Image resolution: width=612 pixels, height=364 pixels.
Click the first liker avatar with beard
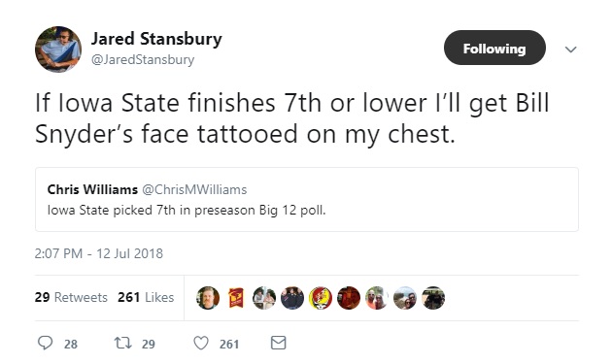coord(208,298)
